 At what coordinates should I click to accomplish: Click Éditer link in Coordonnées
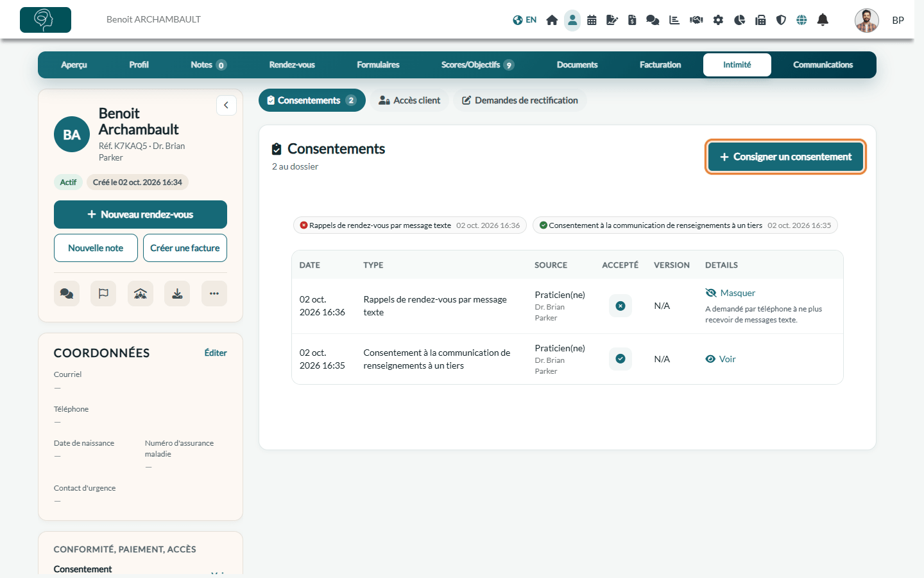point(216,353)
